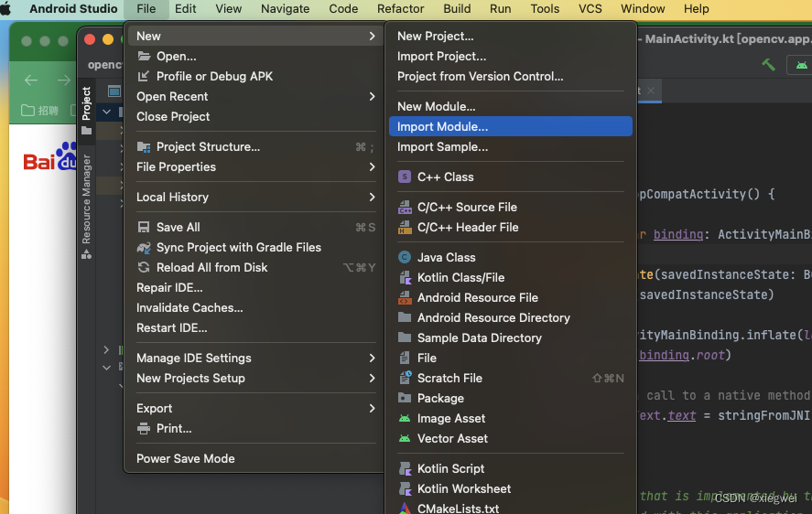
Task: Open the Window menu
Action: pyautogui.click(x=643, y=9)
